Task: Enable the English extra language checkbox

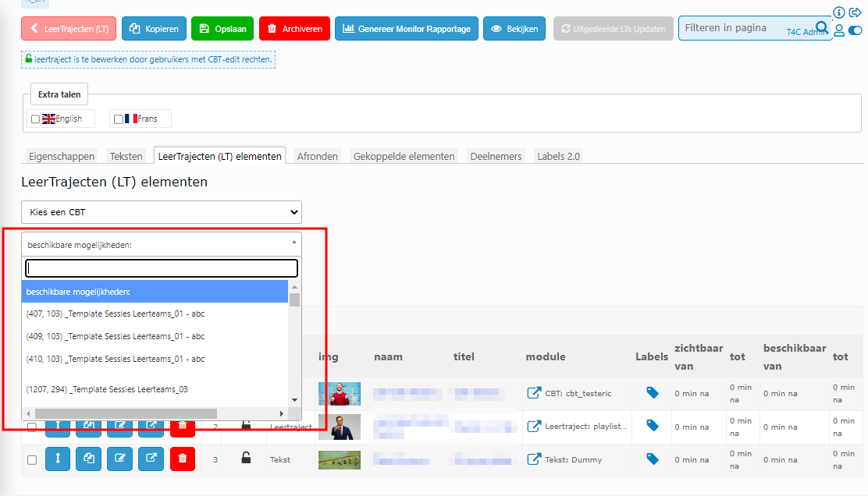Action: [x=35, y=119]
